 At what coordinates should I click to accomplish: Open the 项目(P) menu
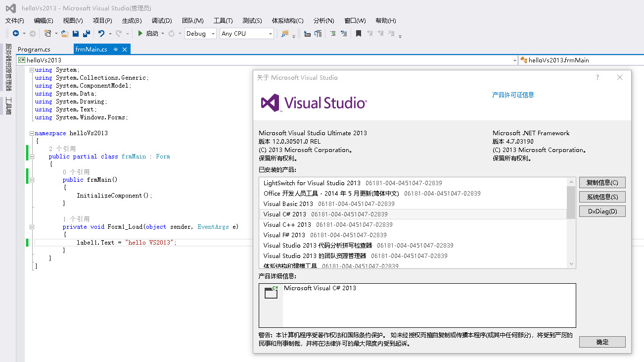click(x=102, y=20)
